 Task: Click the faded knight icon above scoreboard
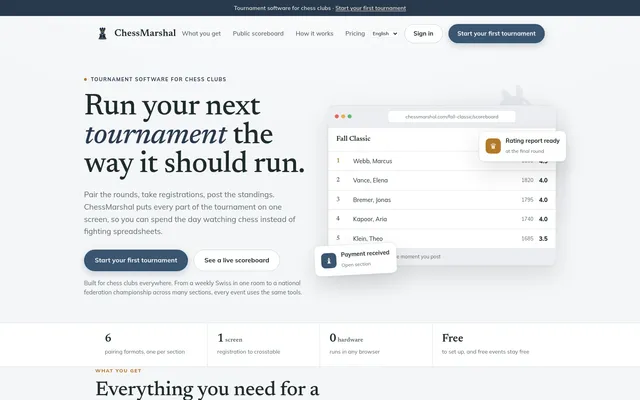515,96
